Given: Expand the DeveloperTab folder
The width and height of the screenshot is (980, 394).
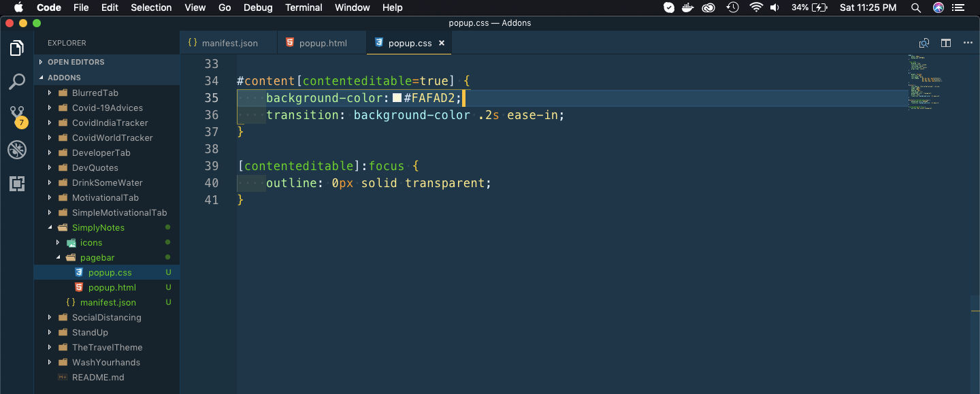Looking at the screenshot, I should pyautogui.click(x=50, y=152).
